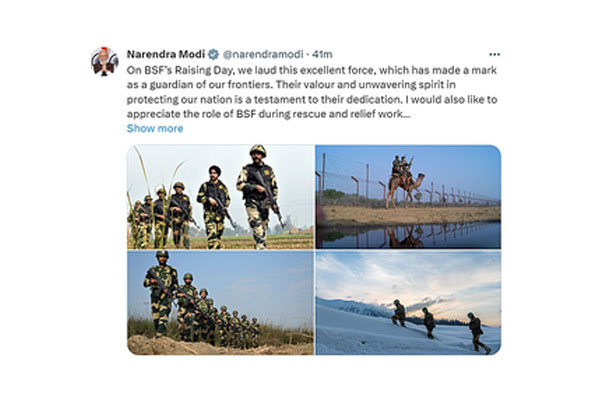The width and height of the screenshot is (600, 400).
Task: Click the text line 'appreciate the role of BSF'
Action: [x=268, y=114]
